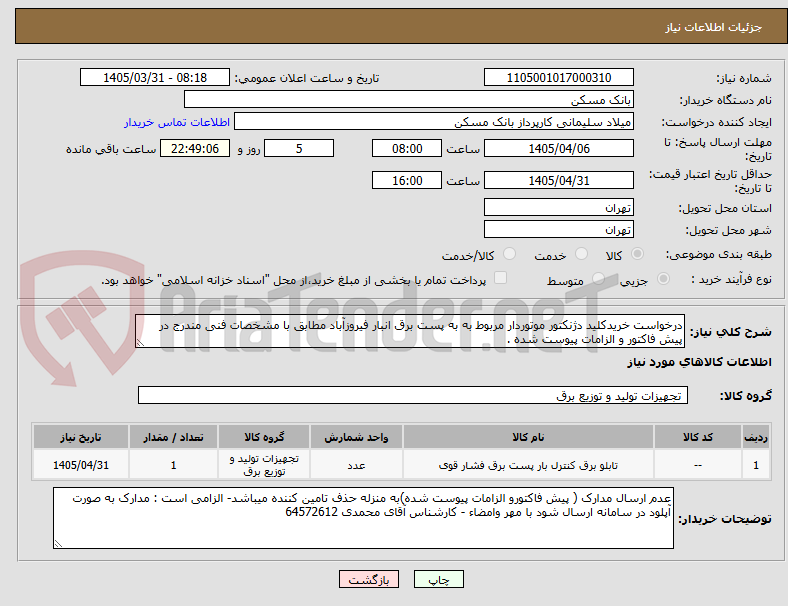Click the buyer notes text area
Image resolution: width=788 pixels, height=606 pixels.
click(363, 518)
